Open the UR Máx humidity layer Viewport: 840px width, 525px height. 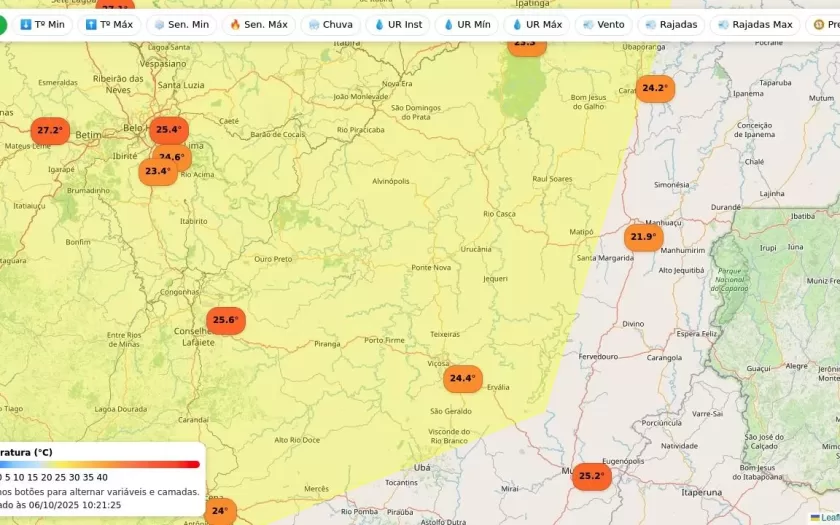[x=536, y=25]
